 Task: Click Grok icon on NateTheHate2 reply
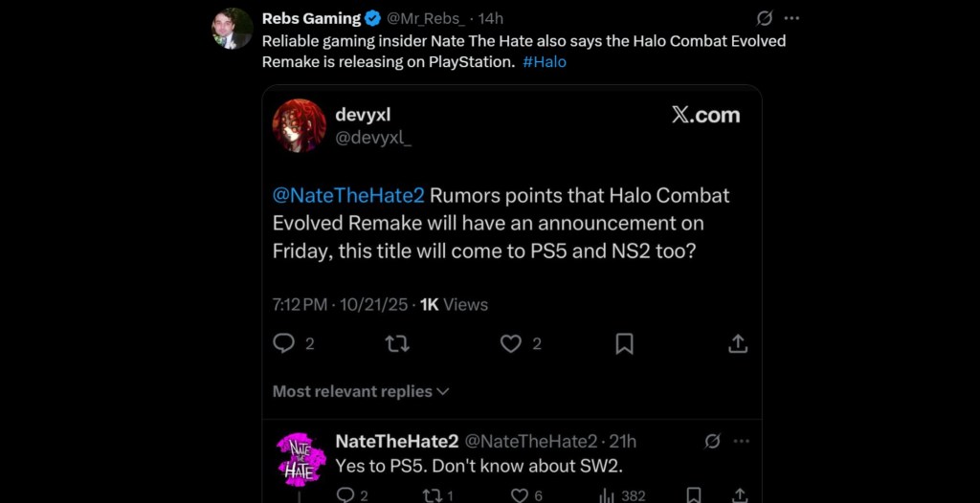tap(712, 441)
